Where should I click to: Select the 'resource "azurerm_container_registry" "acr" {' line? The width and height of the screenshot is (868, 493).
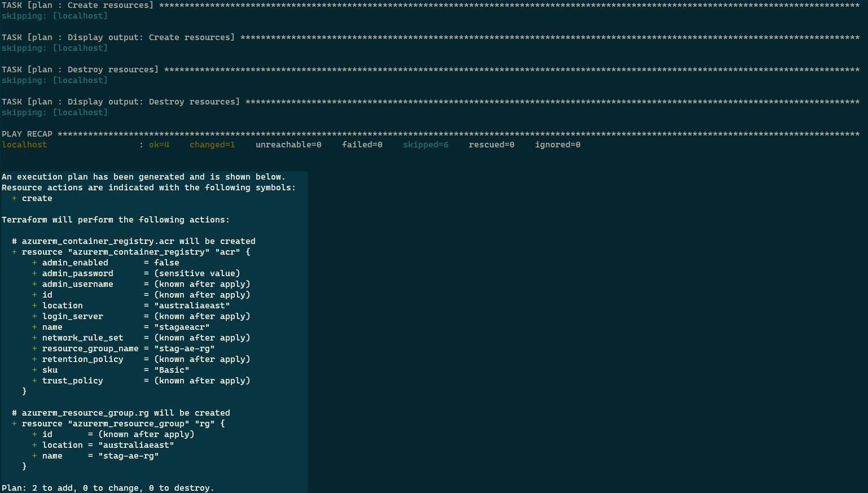click(136, 252)
